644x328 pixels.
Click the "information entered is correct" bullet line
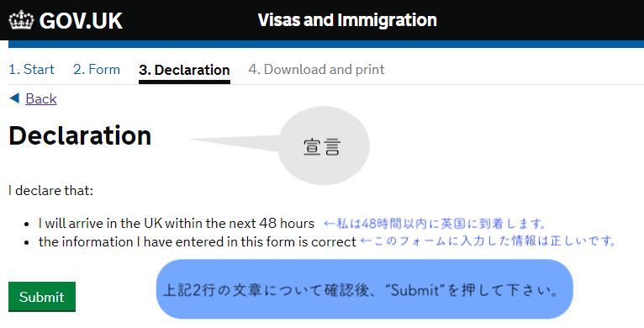tap(198, 241)
